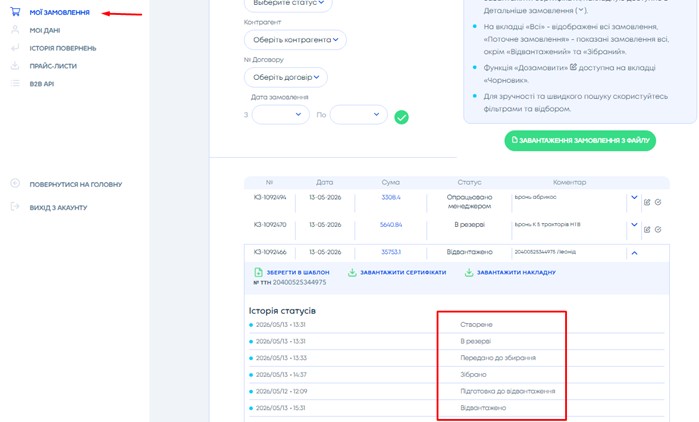The image size is (699, 422).
Task: Open the start date З dropdown
Action: (280, 115)
